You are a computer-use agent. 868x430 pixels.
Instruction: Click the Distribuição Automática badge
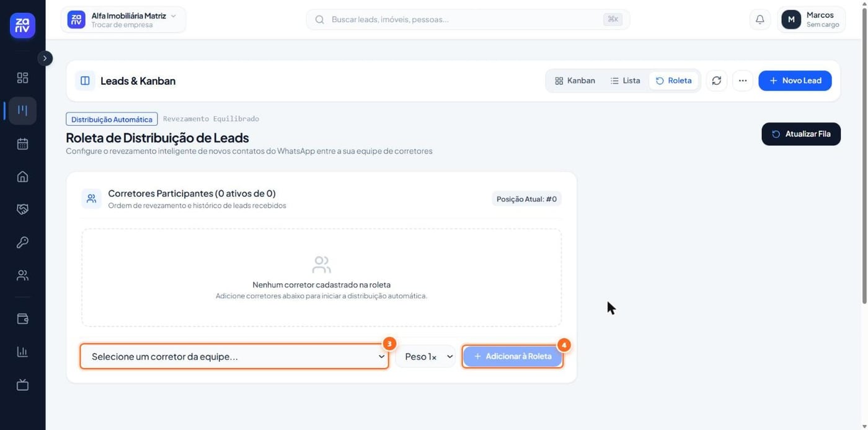pyautogui.click(x=112, y=119)
